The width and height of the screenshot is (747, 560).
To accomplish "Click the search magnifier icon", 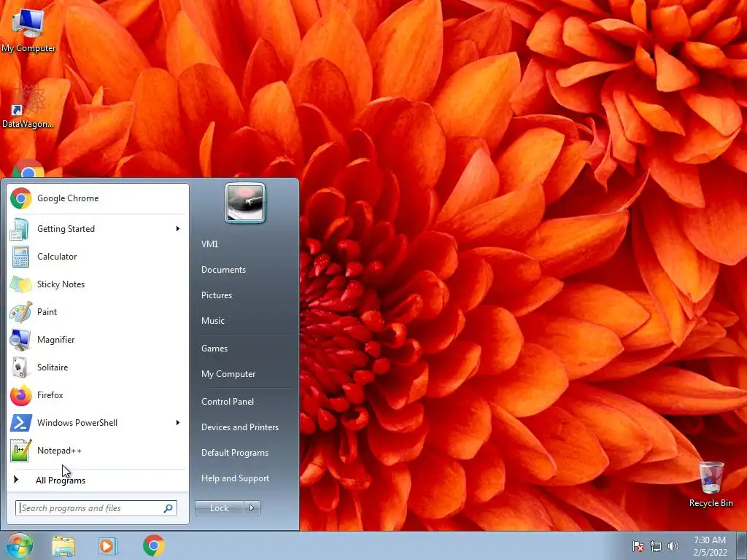I will [169, 508].
